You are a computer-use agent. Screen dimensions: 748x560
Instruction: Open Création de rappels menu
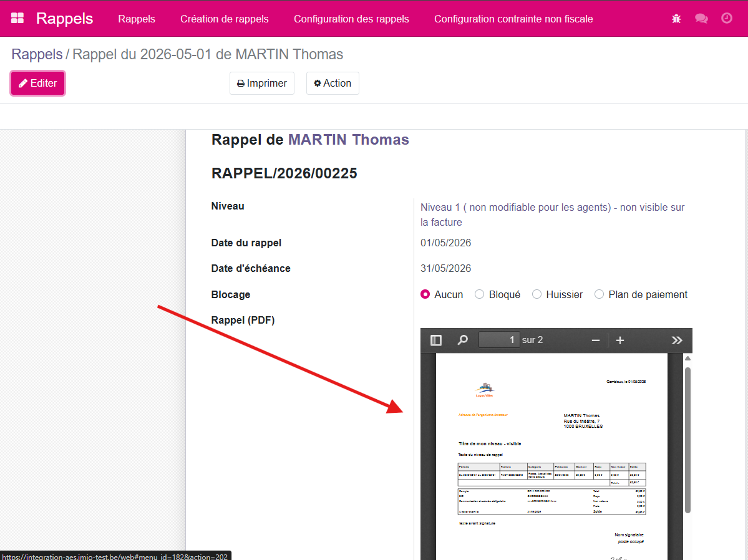click(224, 19)
